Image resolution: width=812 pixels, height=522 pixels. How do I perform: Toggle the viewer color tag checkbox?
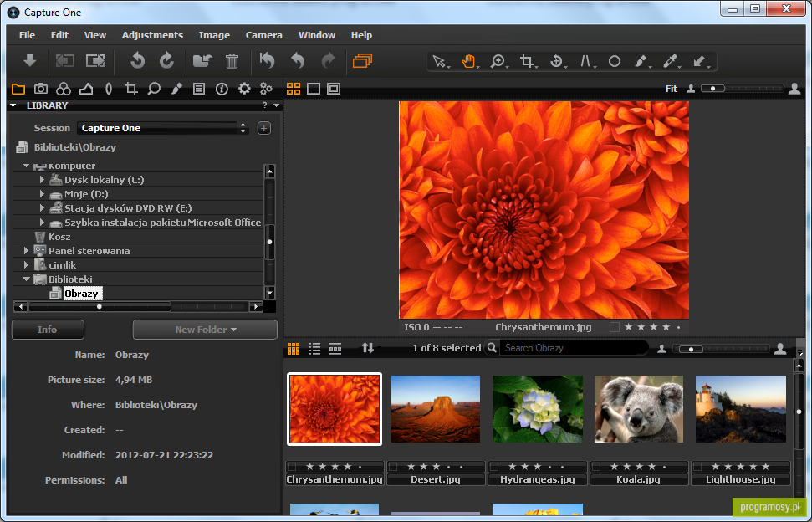tap(614, 327)
